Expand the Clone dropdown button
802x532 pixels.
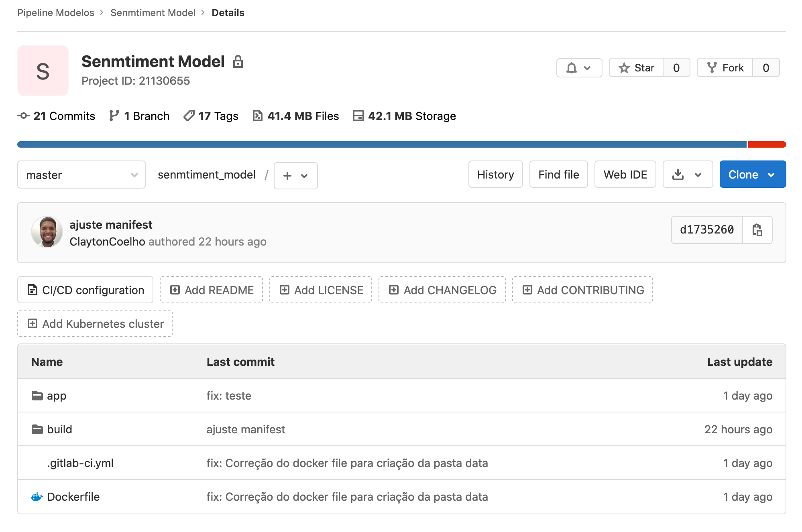tap(752, 175)
